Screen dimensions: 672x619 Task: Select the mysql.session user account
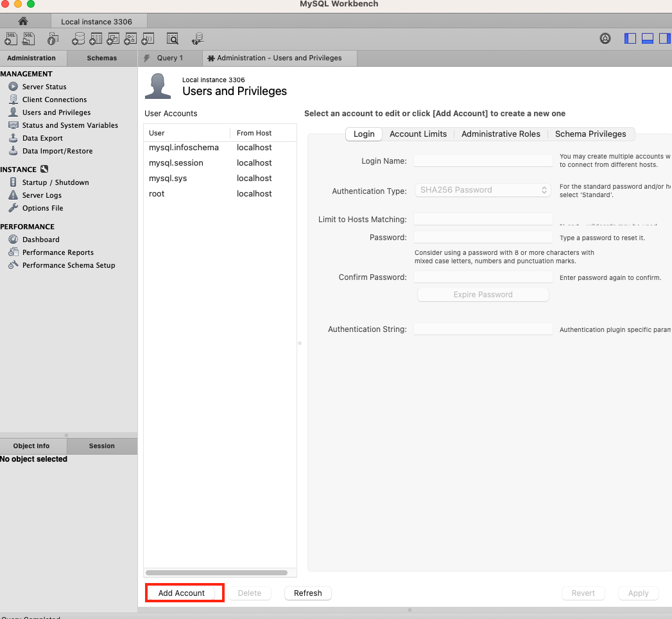pos(220,163)
